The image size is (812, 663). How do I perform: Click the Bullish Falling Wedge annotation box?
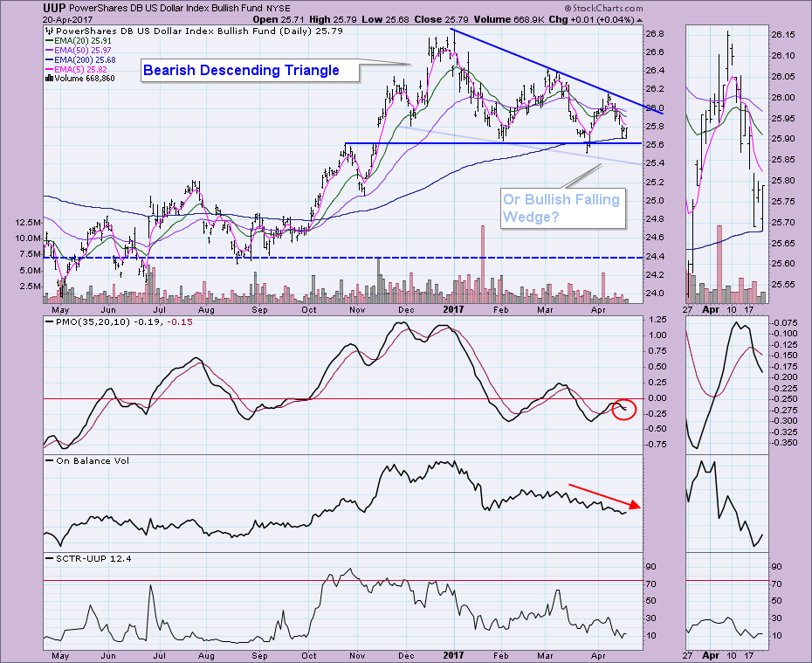click(x=561, y=210)
